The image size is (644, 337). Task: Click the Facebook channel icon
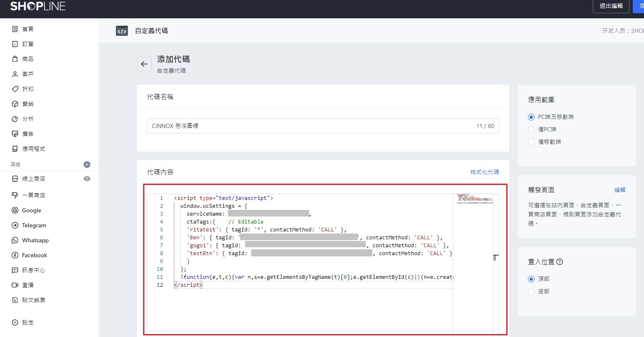pos(15,255)
